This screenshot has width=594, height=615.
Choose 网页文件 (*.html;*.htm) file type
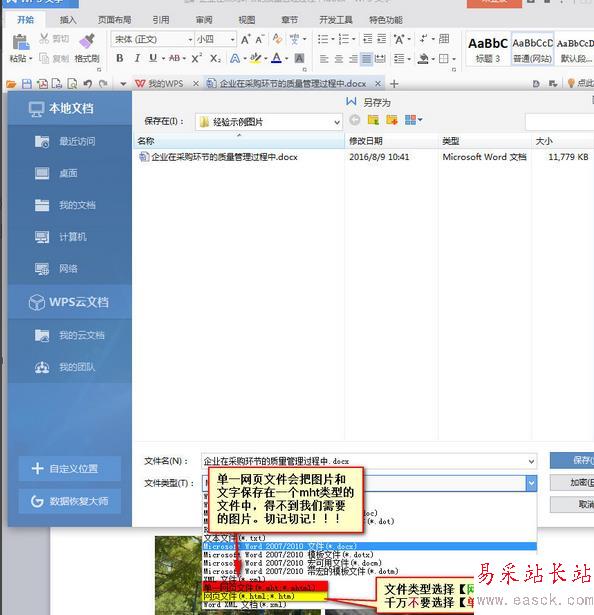pyautogui.click(x=264, y=596)
